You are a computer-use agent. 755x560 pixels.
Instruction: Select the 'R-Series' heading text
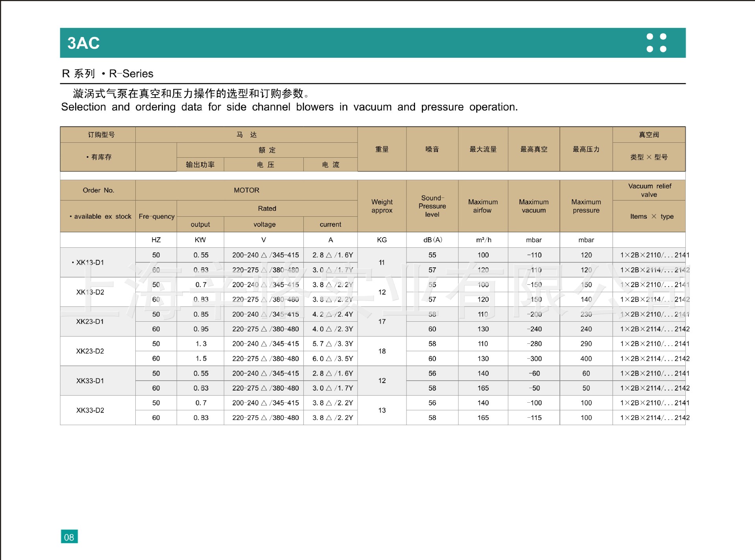click(x=131, y=74)
